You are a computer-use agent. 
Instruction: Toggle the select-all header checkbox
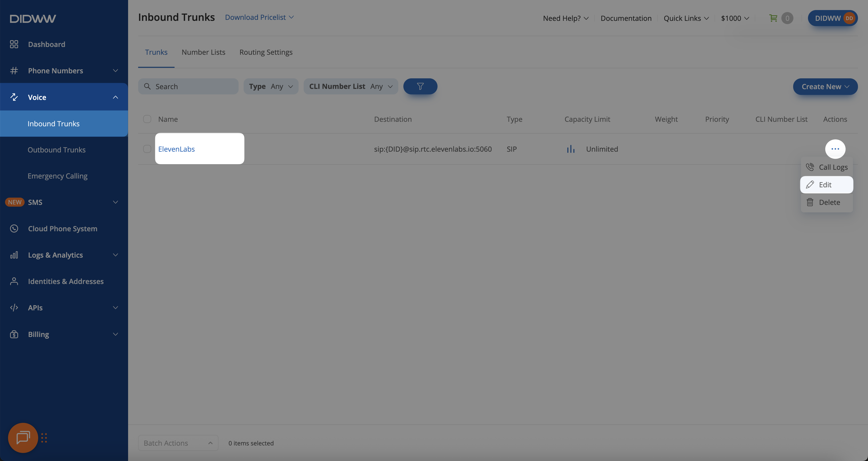147,119
